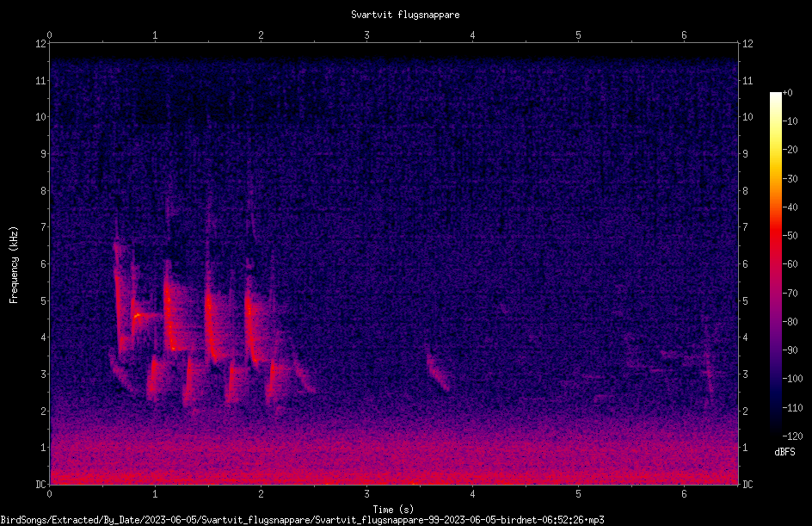The height and width of the screenshot is (526, 812).
Task: Click the Svartvit flugsnappare title text
Action: pos(405,15)
